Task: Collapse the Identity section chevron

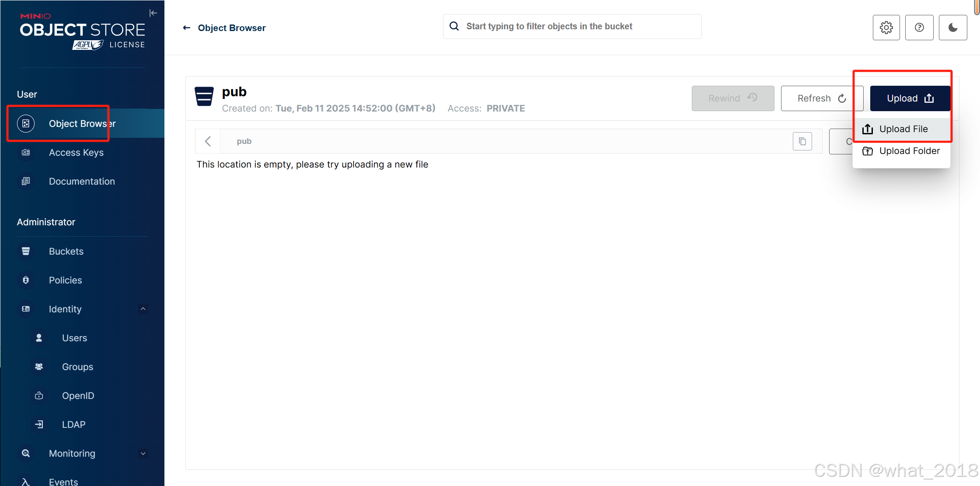Action: point(143,309)
